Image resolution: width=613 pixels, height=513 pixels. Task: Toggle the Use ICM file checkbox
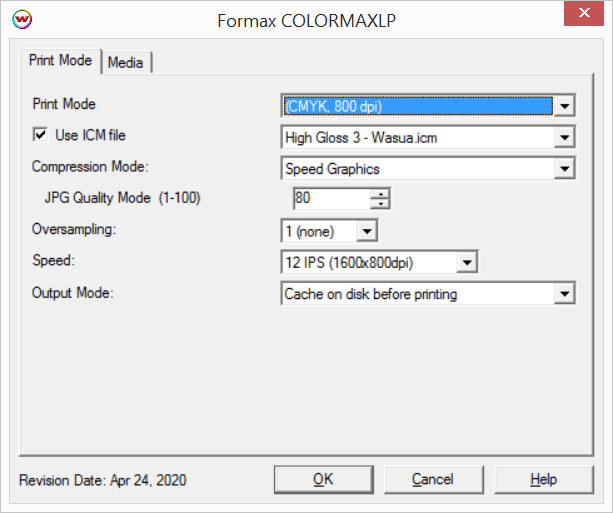41,134
